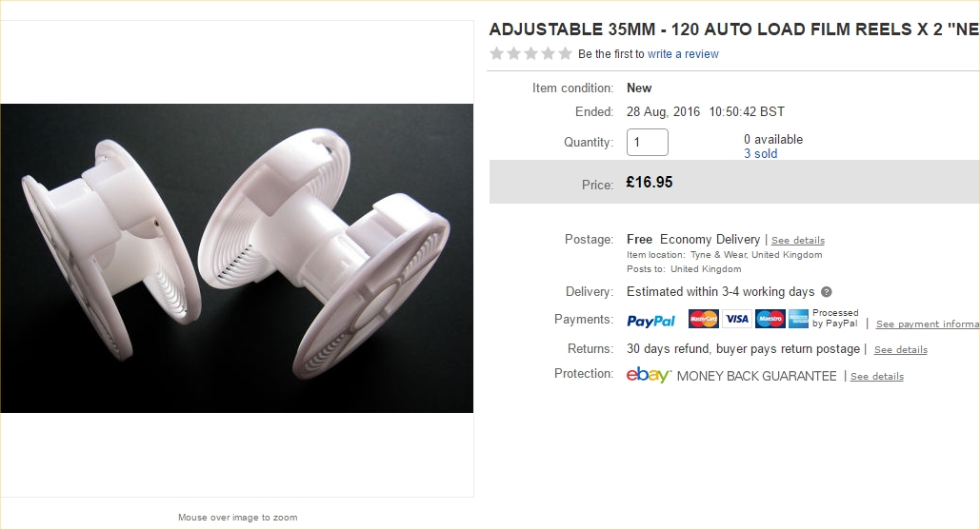Open "See details" for Economy Delivery postage
This screenshot has height=530, width=980.
coord(798,241)
